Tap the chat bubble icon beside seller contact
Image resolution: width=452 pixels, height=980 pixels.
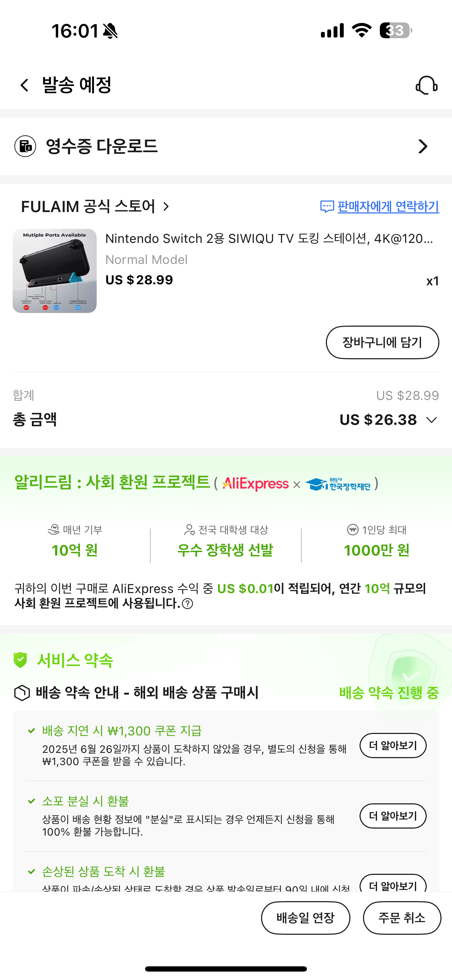(x=327, y=206)
